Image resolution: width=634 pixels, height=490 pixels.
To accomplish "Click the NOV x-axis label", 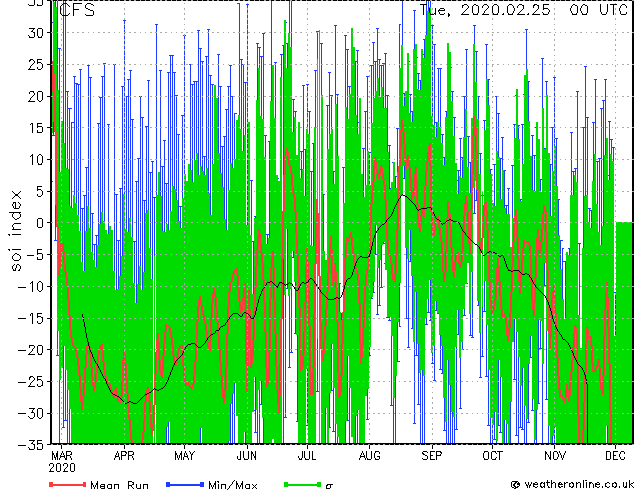I will pos(555,456).
